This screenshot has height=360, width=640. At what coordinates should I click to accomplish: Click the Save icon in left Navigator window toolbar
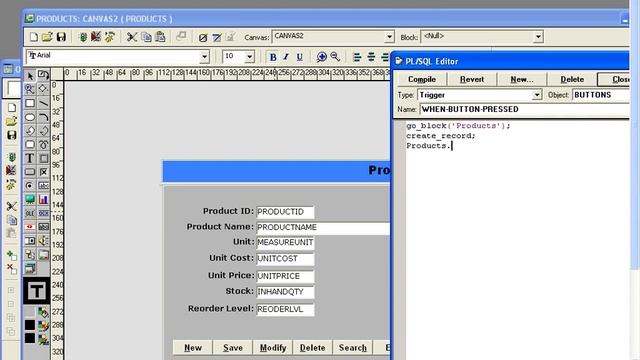[x=11, y=135]
